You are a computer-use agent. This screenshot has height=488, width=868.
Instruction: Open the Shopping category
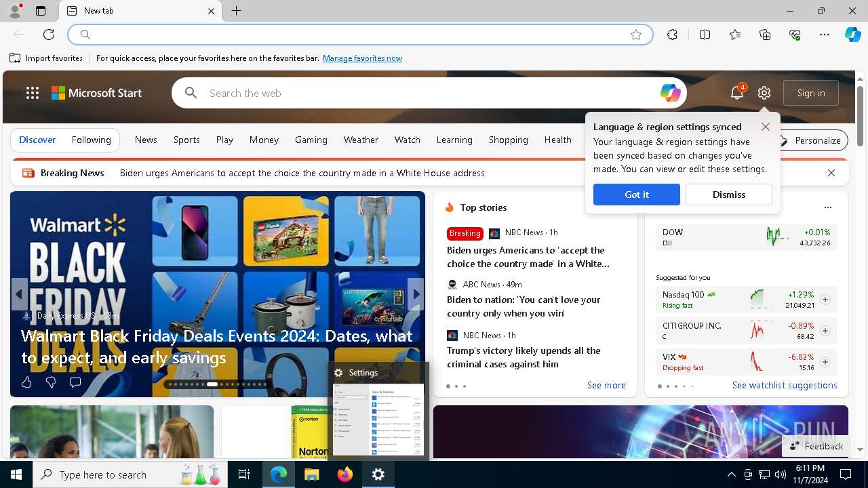[509, 140]
